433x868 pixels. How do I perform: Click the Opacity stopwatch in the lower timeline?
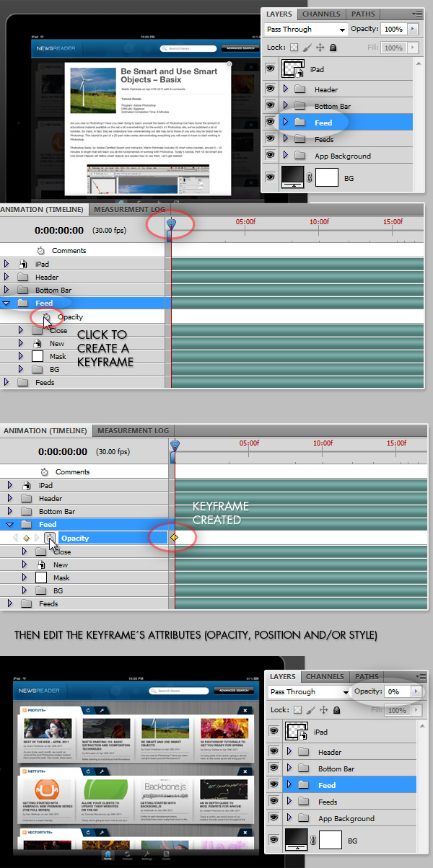tap(50, 538)
